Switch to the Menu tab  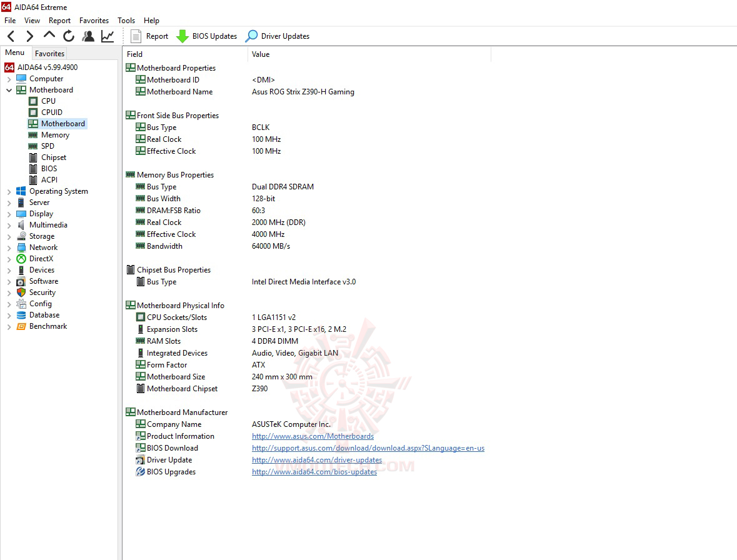pyautogui.click(x=15, y=52)
